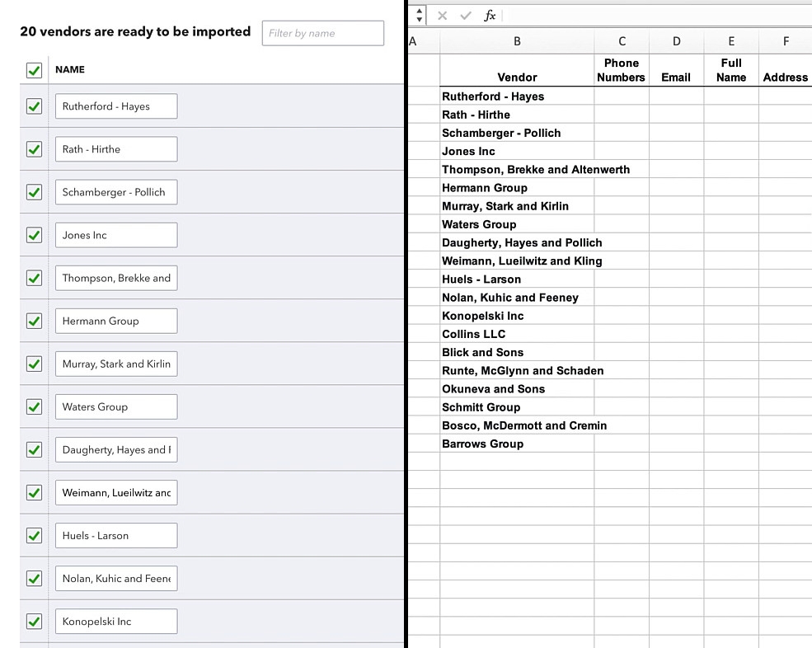Select spreadsheet column F header

pyautogui.click(x=786, y=41)
